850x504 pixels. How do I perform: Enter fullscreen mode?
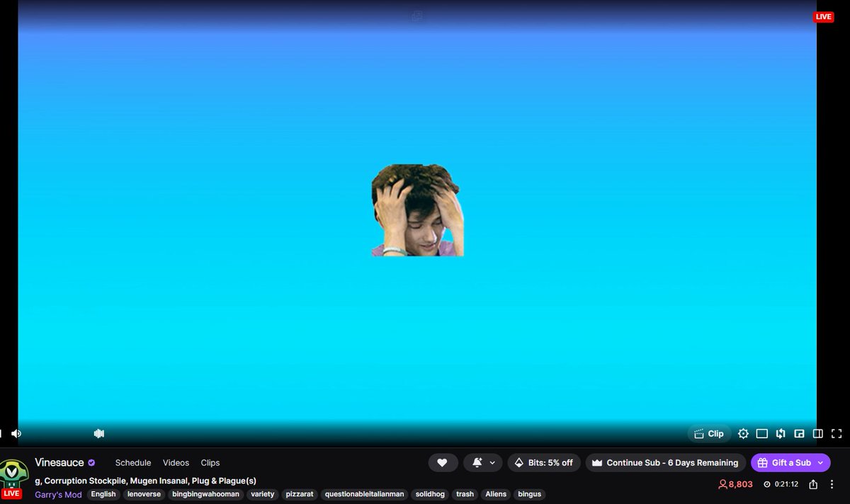click(x=837, y=433)
